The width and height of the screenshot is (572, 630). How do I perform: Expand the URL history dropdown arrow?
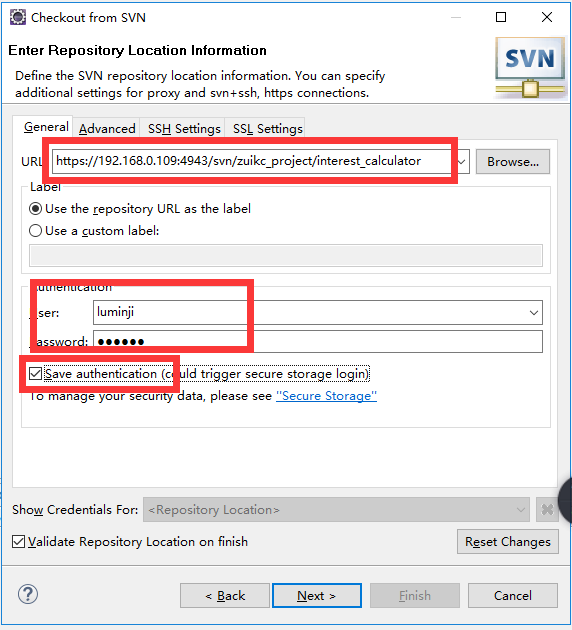[x=462, y=162]
